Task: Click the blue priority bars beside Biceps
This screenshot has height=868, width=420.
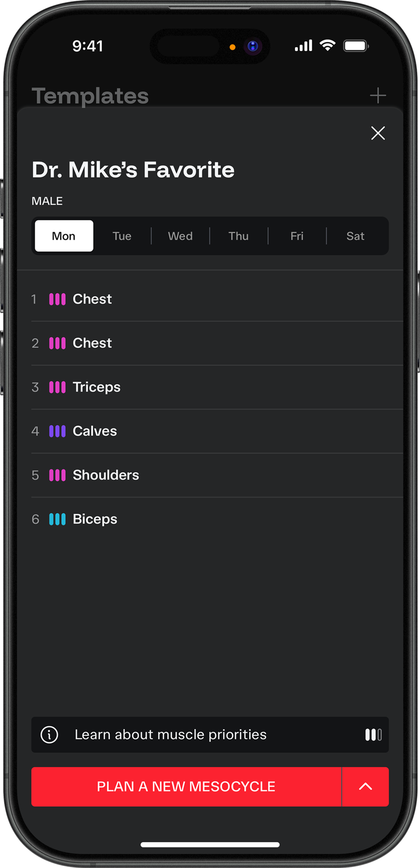Action: (57, 519)
